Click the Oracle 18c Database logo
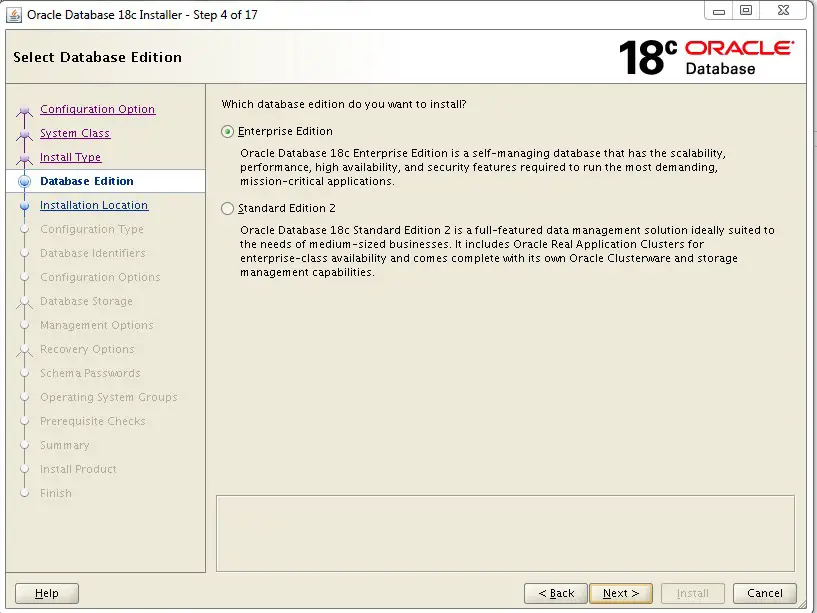Viewport: 817px width, 613px height. pyautogui.click(x=706, y=57)
